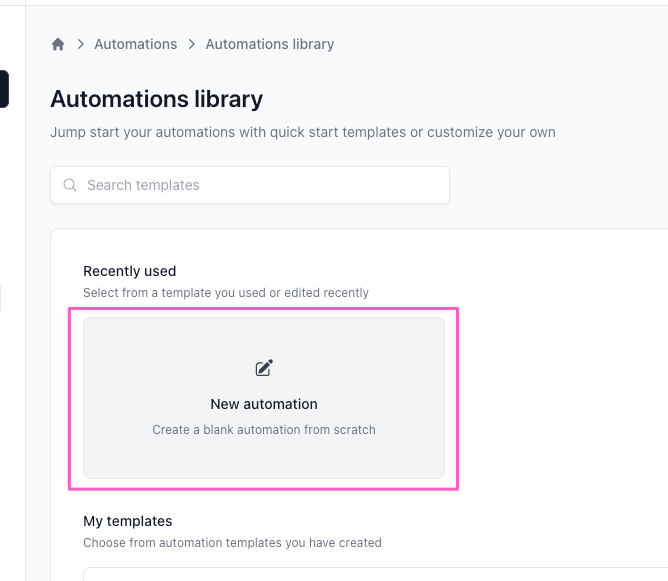Select the Automations library breadcrumb item
The height and width of the screenshot is (581, 668).
pos(269,44)
